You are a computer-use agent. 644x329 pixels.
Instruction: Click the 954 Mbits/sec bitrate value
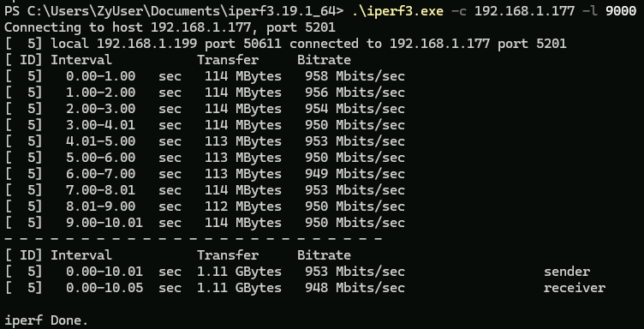(x=355, y=109)
